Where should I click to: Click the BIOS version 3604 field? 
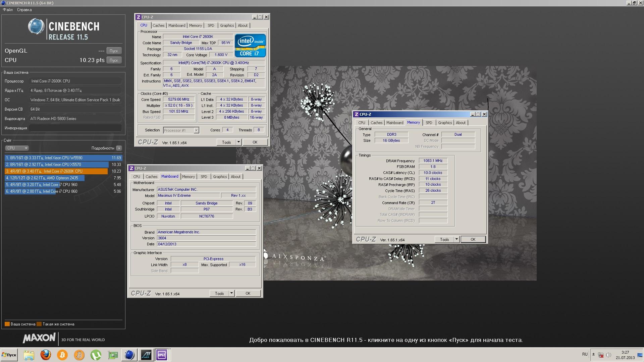(x=206, y=238)
